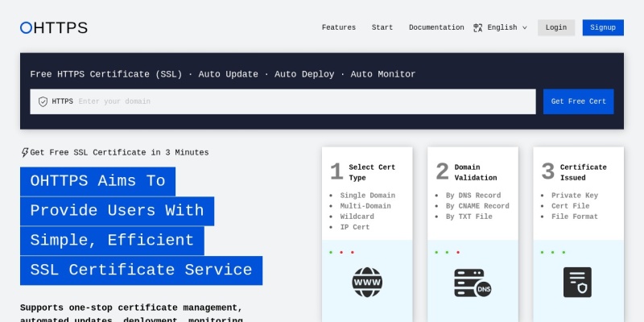Click the Login button

tap(556, 27)
